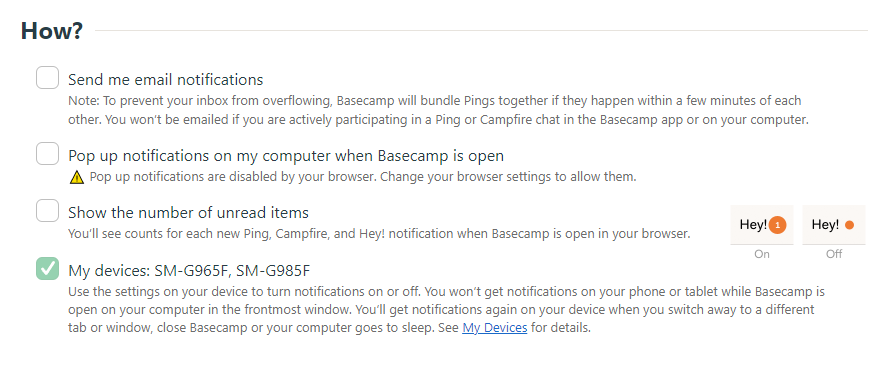Select the Hey! Off preview box

(834, 225)
